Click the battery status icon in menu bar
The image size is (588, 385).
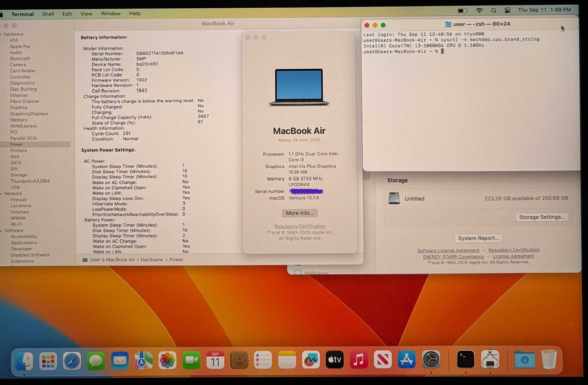pyautogui.click(x=463, y=10)
